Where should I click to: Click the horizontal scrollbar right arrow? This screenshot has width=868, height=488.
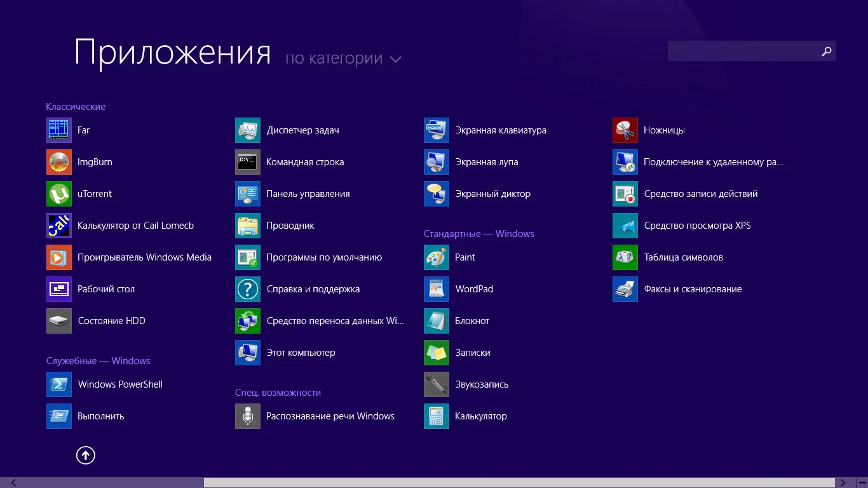pyautogui.click(x=843, y=483)
